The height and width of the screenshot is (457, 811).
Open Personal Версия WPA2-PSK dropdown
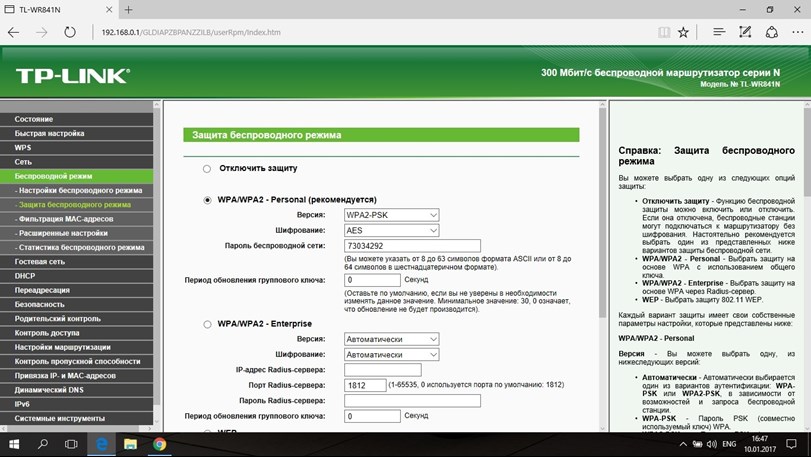(x=392, y=215)
